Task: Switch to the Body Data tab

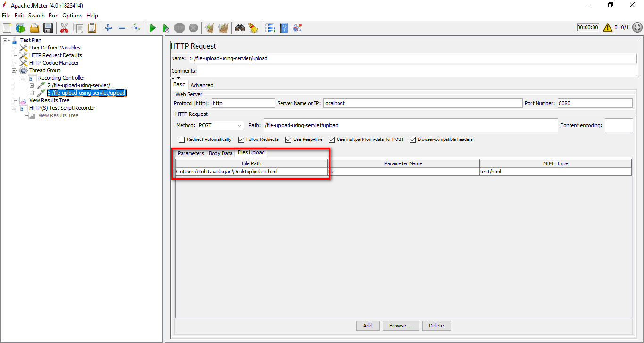Action: 221,153
